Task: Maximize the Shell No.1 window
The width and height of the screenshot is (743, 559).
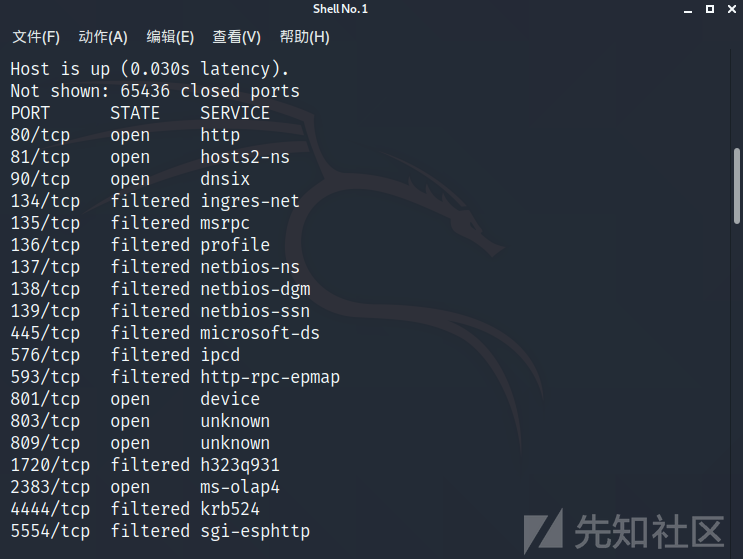Action: pyautogui.click(x=710, y=9)
